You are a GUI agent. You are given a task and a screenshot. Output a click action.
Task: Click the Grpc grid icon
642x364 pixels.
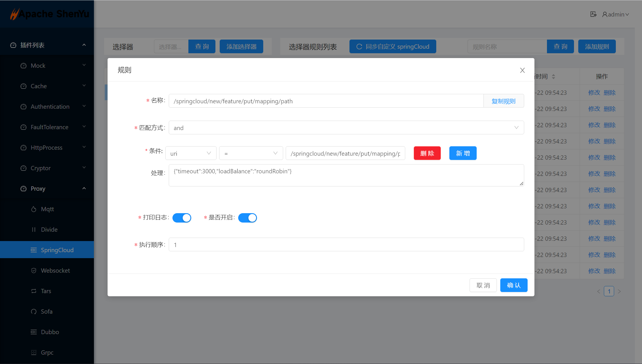click(34, 353)
